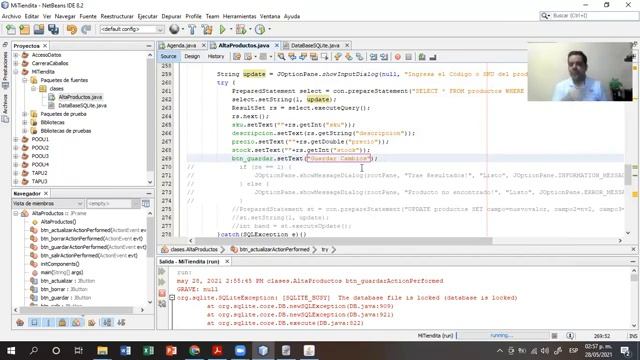Expand the AccesoDatos project node
The image size is (640, 360).
[16, 55]
